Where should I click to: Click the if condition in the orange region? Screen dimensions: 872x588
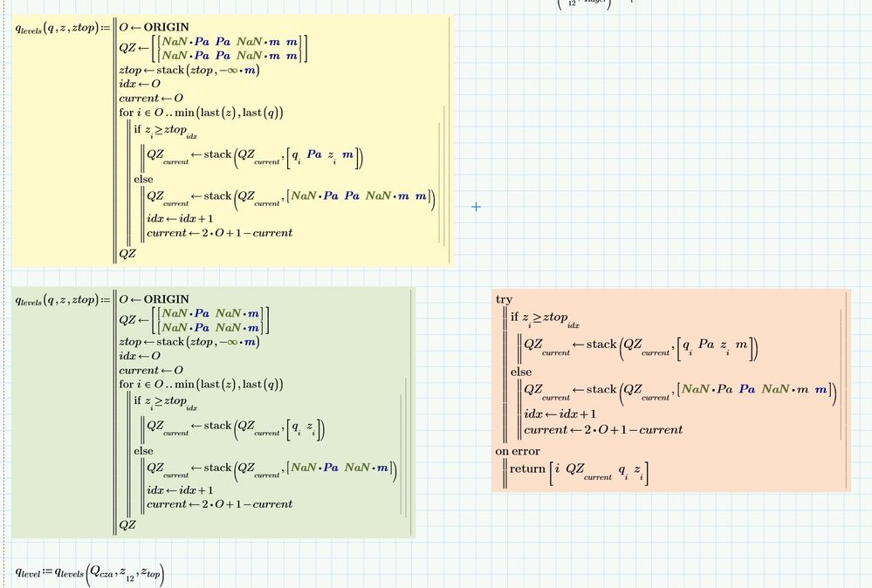(545, 319)
